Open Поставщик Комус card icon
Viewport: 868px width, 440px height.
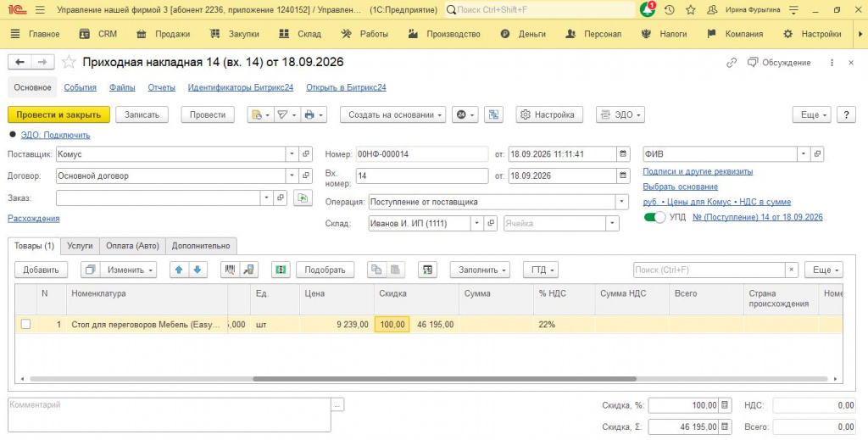point(305,153)
